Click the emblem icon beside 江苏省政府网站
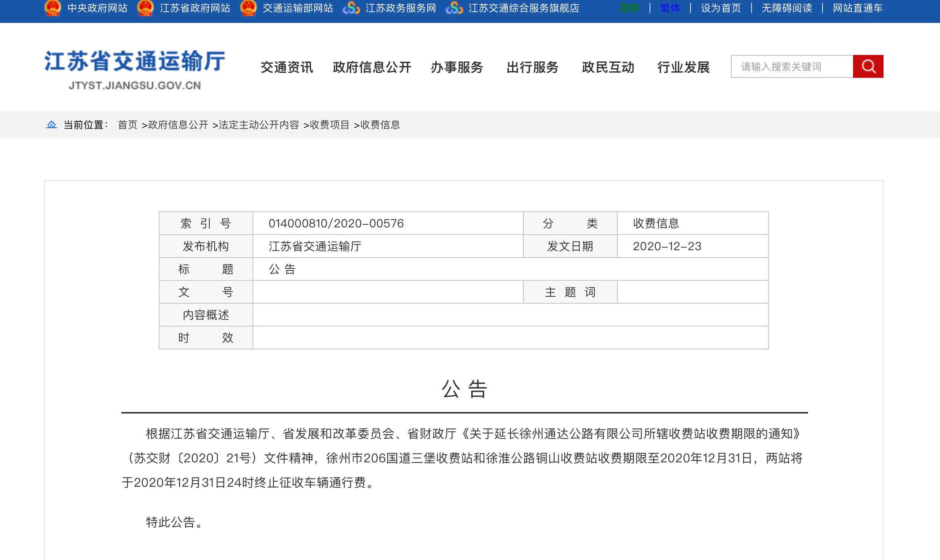The image size is (940, 560). tap(145, 8)
